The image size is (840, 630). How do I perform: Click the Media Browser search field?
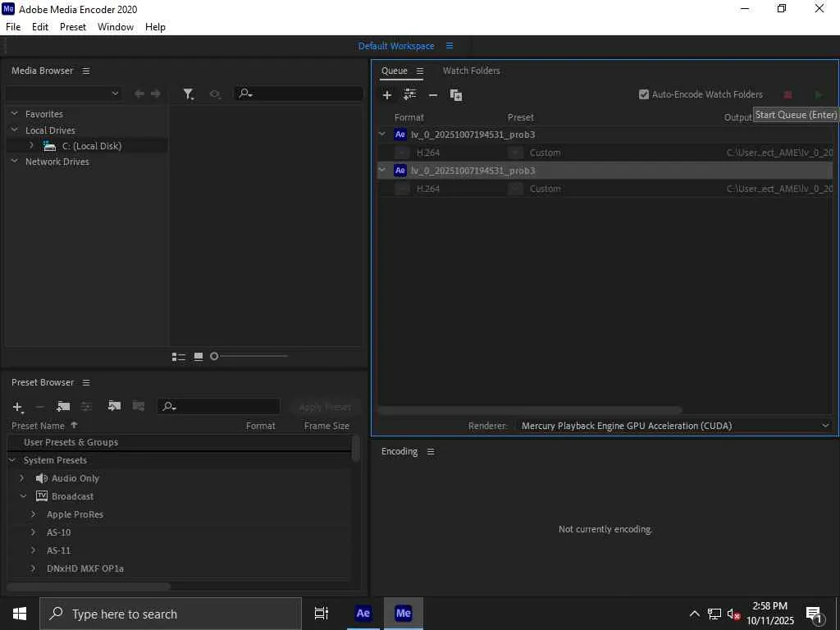coord(299,94)
